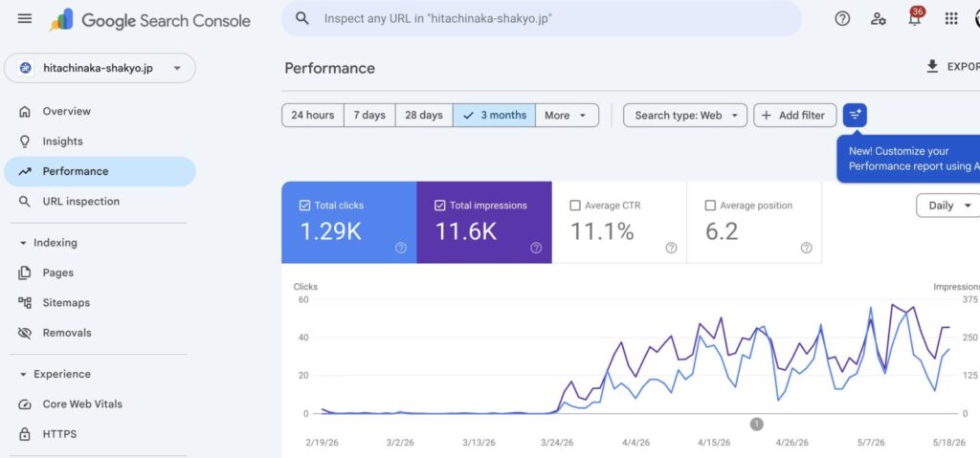Viewport: 980px width, 458px height.
Task: Select the 28 days date range
Action: tap(424, 115)
